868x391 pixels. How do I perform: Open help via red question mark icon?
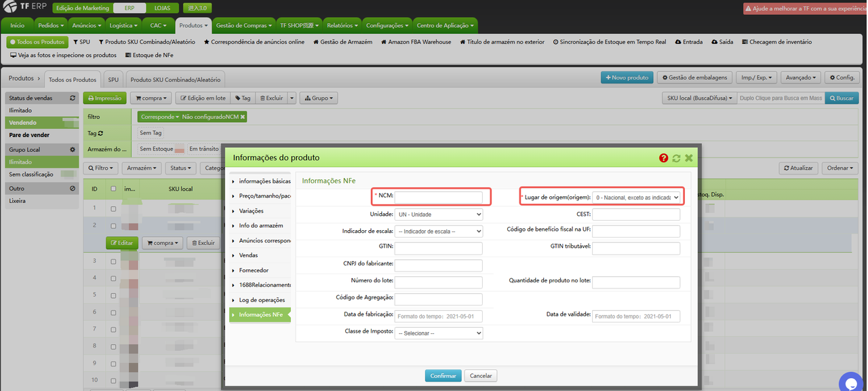pyautogui.click(x=663, y=157)
